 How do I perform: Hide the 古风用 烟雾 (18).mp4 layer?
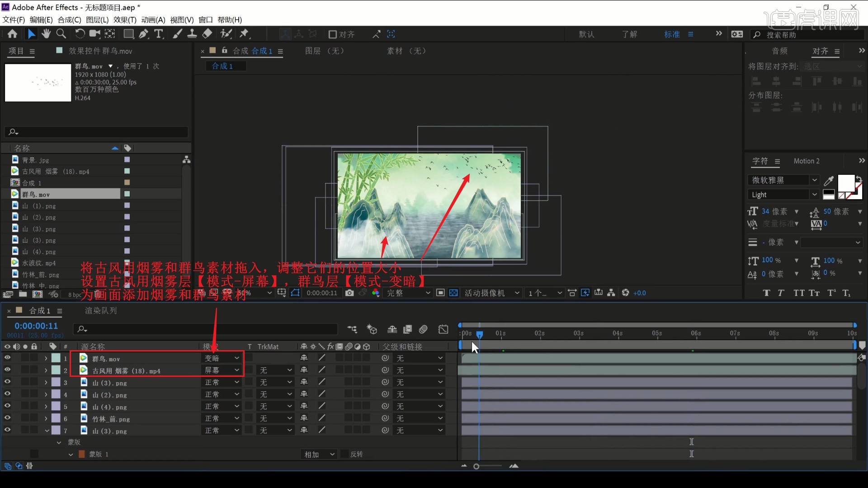coord(7,370)
